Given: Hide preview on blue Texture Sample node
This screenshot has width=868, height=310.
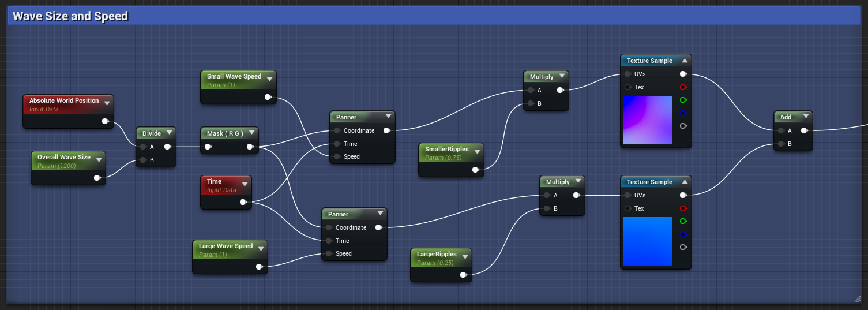Looking at the screenshot, I should coord(685,182).
